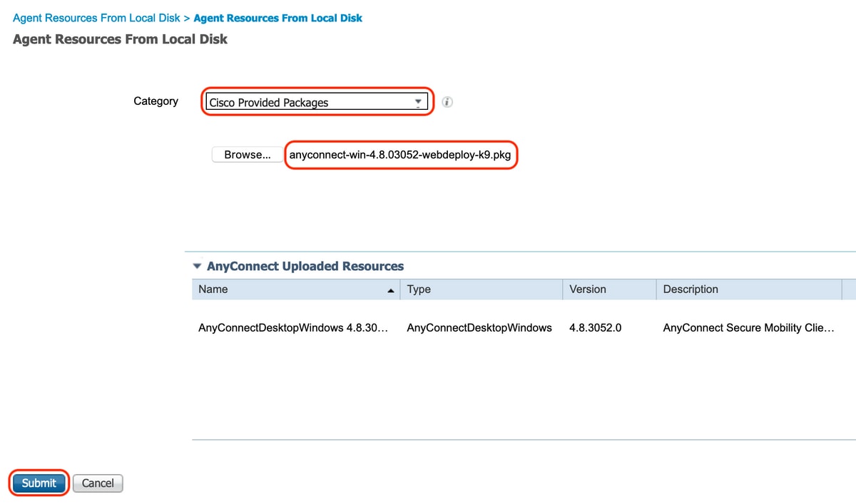
Task: Click the Description column header
Action: click(x=749, y=289)
